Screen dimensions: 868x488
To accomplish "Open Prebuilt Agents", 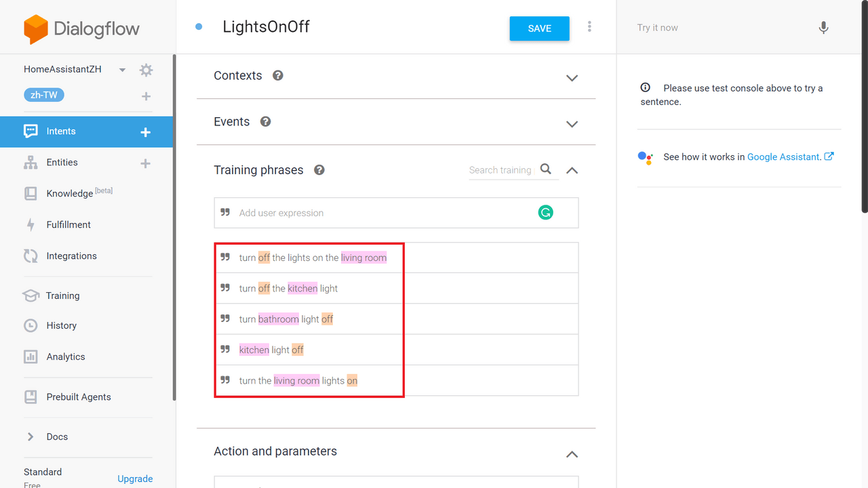I will 79,397.
